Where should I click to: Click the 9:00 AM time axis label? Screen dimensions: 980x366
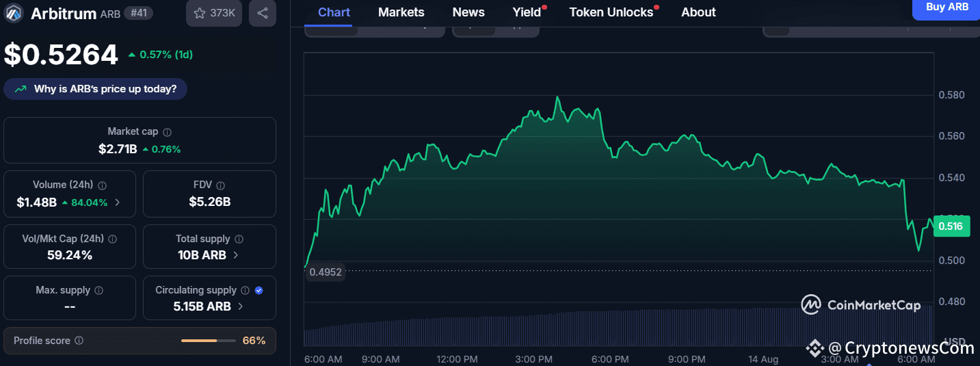coord(381,359)
